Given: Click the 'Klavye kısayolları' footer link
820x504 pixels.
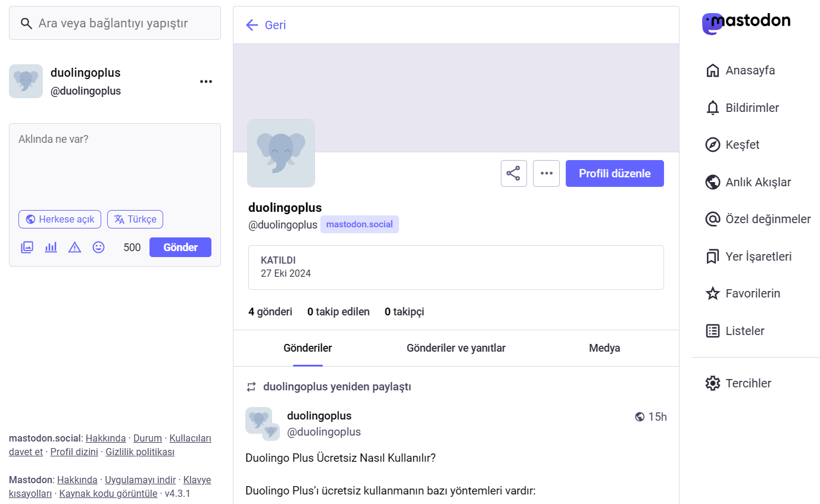Looking at the screenshot, I should [x=110, y=487].
